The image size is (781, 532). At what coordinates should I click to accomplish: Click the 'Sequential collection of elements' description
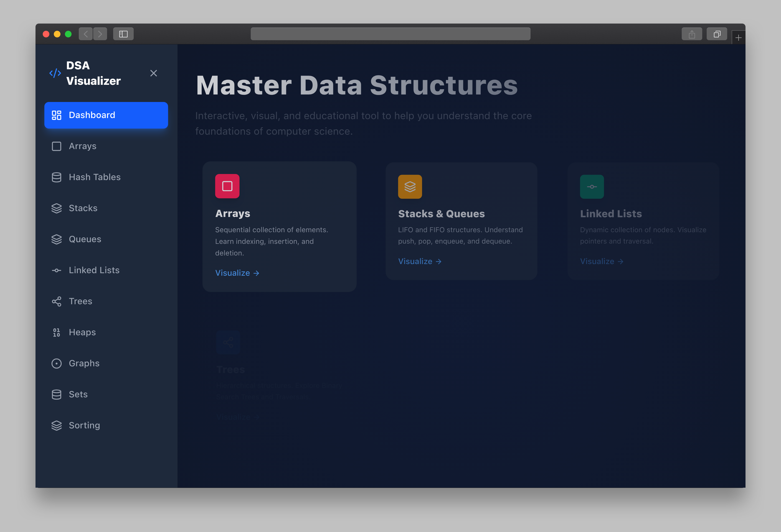(272, 241)
